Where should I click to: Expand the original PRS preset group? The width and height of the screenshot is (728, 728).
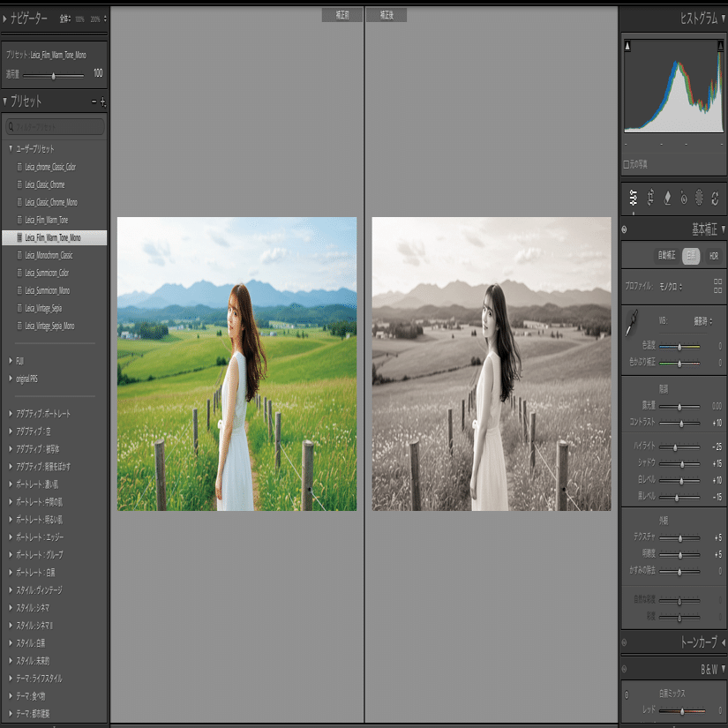pos(11,379)
